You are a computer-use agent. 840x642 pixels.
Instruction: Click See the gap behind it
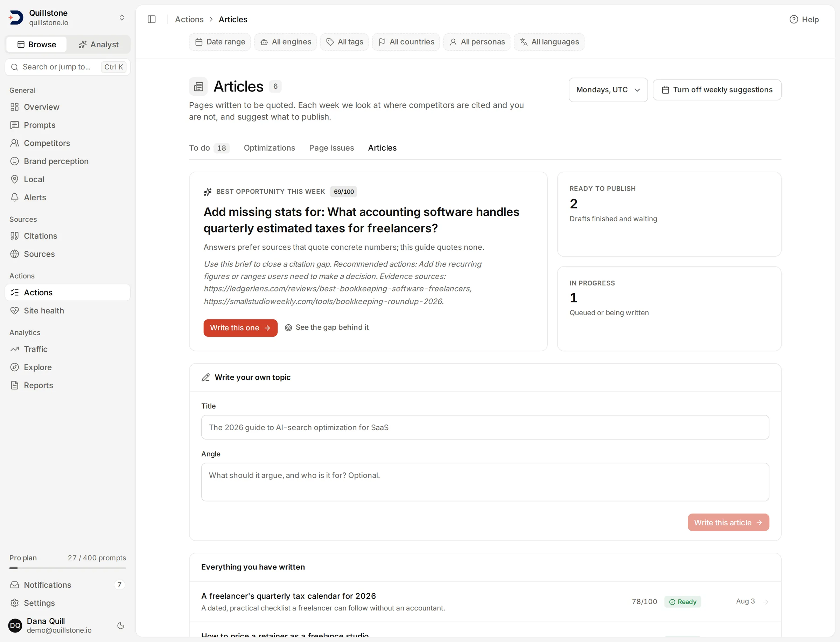[327, 327]
